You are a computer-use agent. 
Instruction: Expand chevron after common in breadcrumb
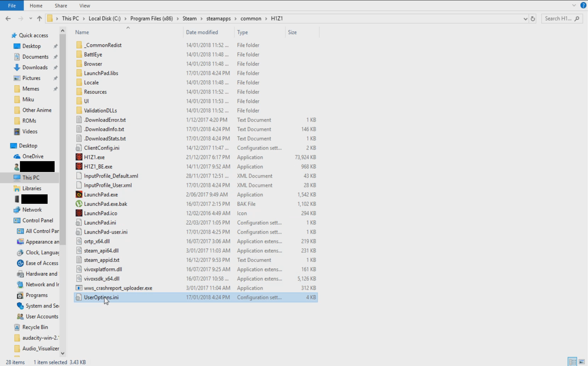coord(266,19)
